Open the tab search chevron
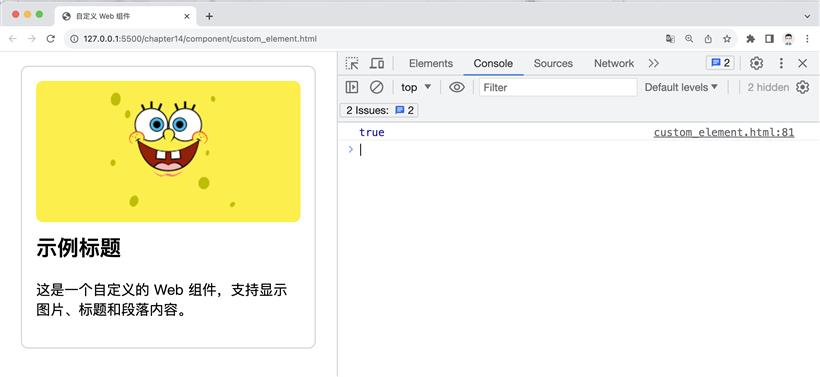Image resolution: width=820 pixels, height=377 pixels. [807, 16]
